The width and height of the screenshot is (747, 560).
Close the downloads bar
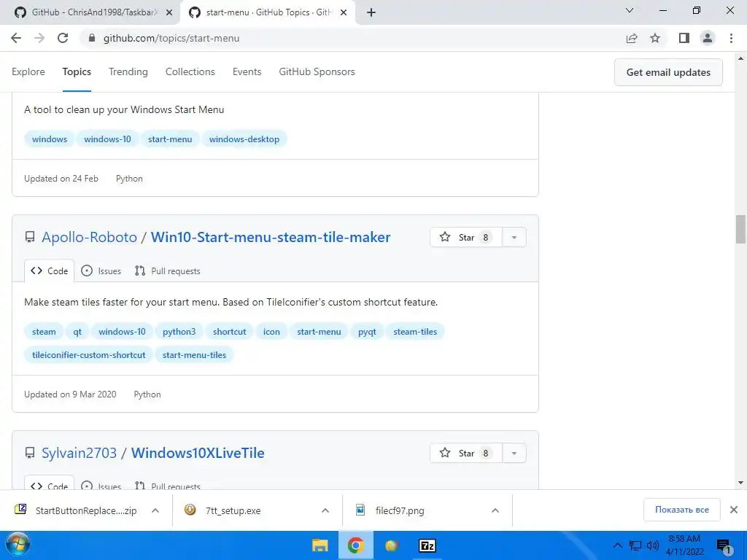coord(734,510)
